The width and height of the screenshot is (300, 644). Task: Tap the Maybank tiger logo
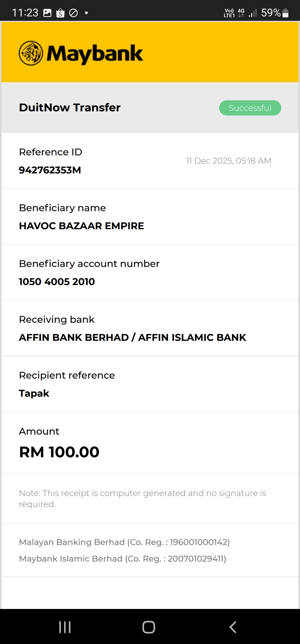click(x=31, y=53)
